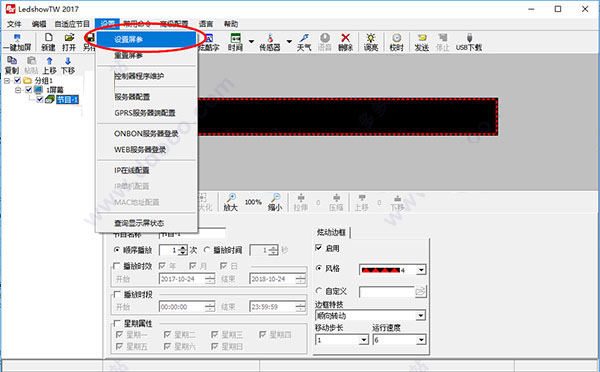Screen dimensions: 600x372
Task: Click the 停止 stop icon
Action: tap(442, 42)
